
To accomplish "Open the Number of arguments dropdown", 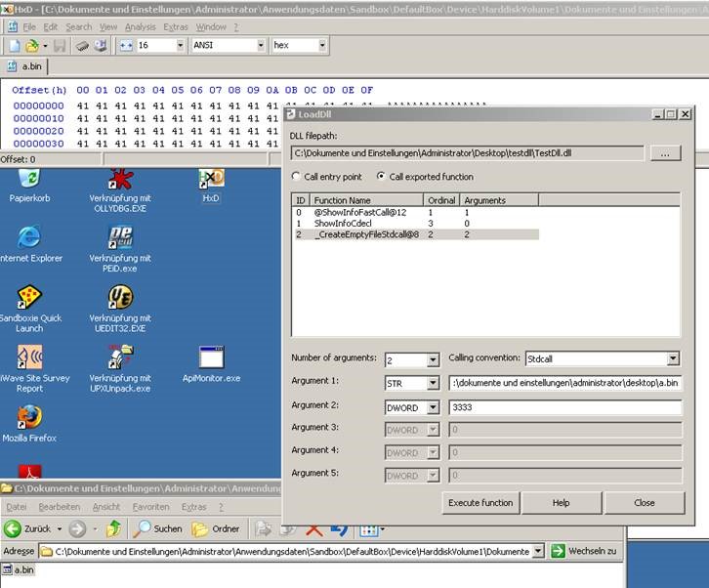I will point(433,359).
